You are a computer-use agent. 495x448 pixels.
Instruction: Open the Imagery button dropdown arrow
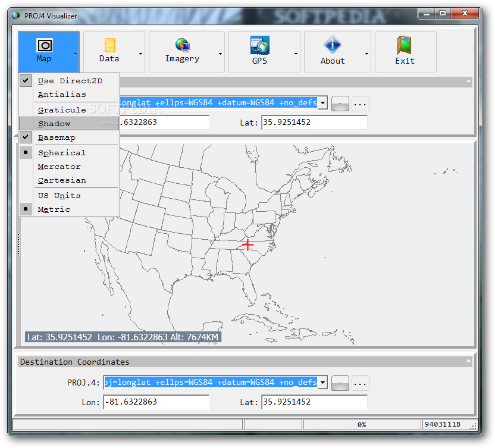click(x=220, y=54)
